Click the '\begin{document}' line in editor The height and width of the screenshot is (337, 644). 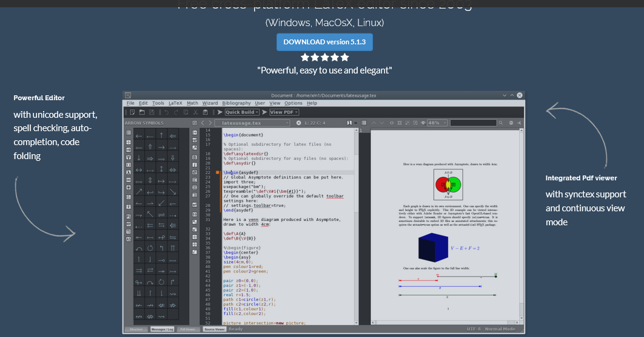pyautogui.click(x=243, y=135)
